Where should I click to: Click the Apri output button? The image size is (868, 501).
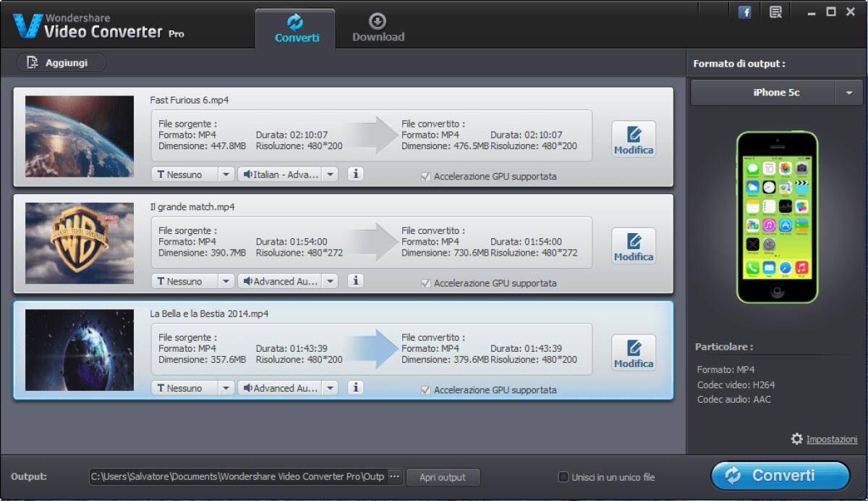[443, 477]
